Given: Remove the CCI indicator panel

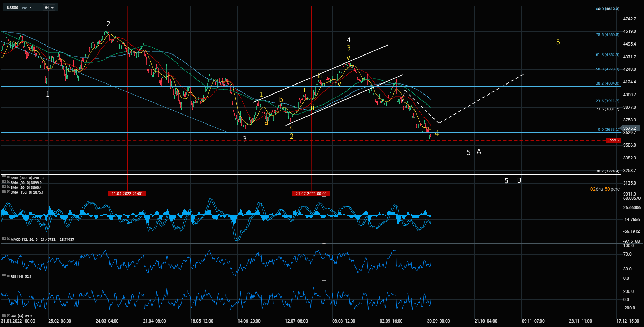Looking at the screenshot, I should 8,315.
